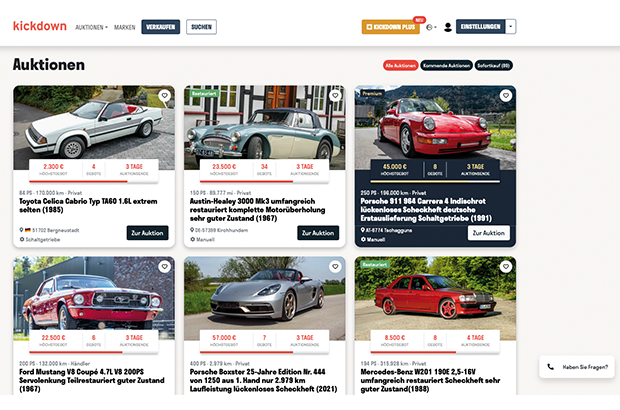Open the Austin-Healey 3000 Mk3 title link

(257, 210)
